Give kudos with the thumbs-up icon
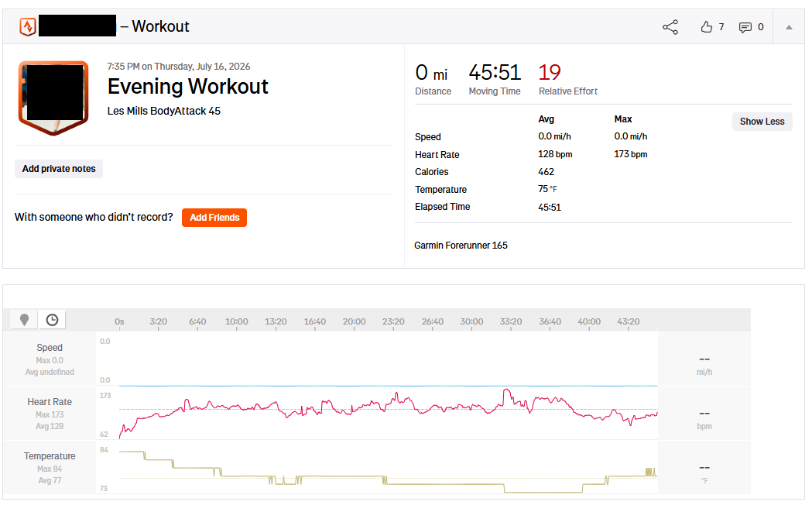 (707, 27)
